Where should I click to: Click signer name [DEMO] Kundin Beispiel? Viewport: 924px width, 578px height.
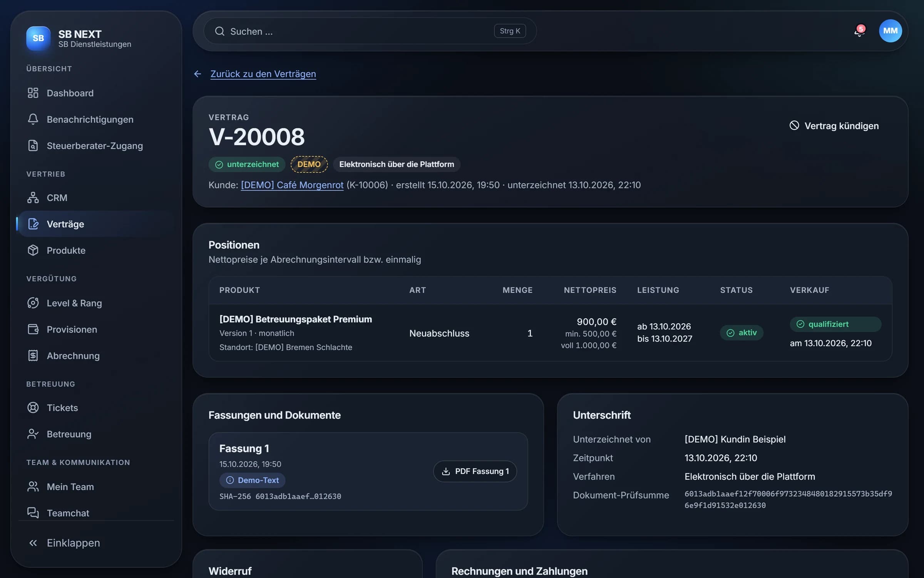point(735,439)
